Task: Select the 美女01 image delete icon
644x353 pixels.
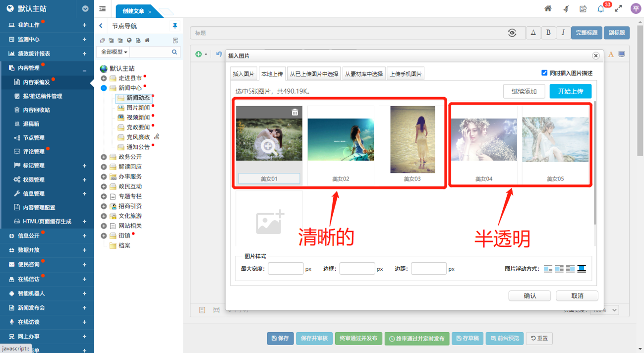Action: click(x=294, y=112)
